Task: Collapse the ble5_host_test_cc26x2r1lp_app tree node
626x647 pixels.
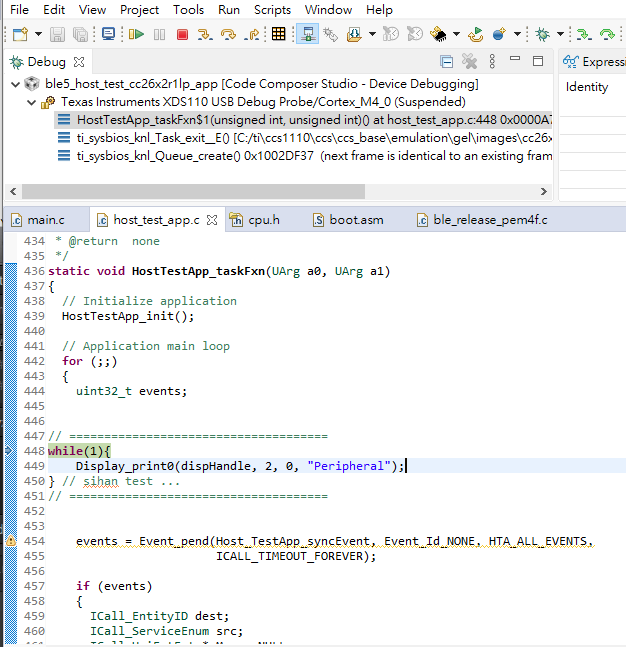Action: click(16, 85)
